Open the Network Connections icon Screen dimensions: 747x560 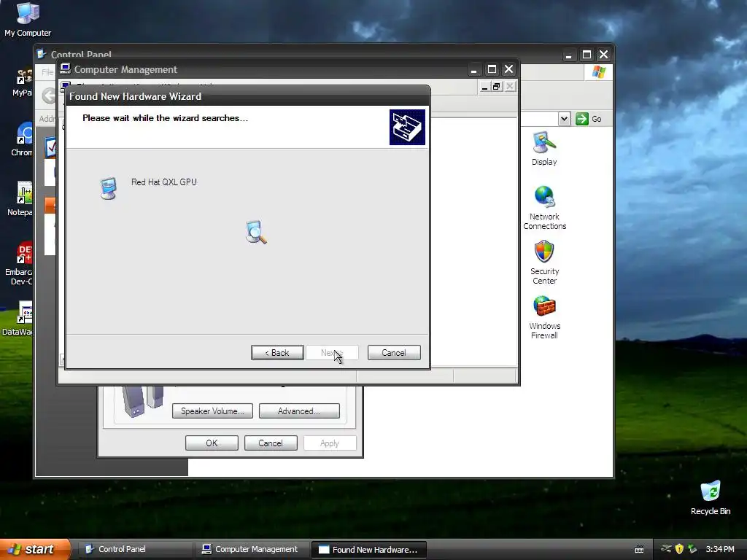544,208
